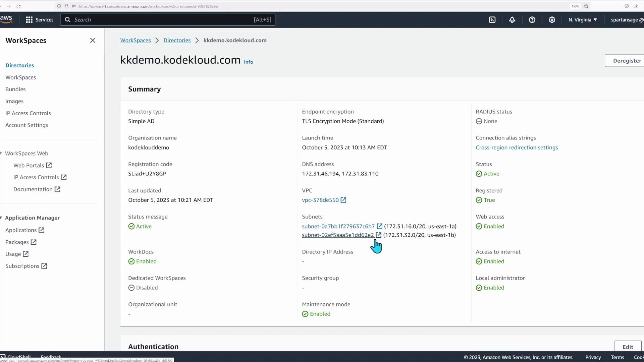Open Packages in Application Manager
Viewport: 644px width, 362px height.
point(21,242)
